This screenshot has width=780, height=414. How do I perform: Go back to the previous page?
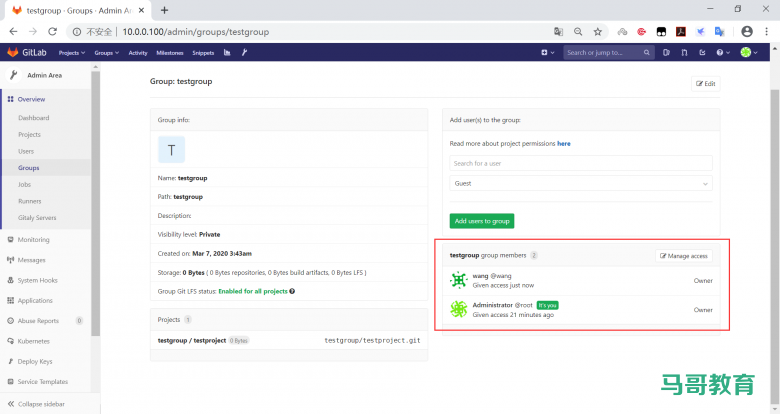(x=13, y=31)
